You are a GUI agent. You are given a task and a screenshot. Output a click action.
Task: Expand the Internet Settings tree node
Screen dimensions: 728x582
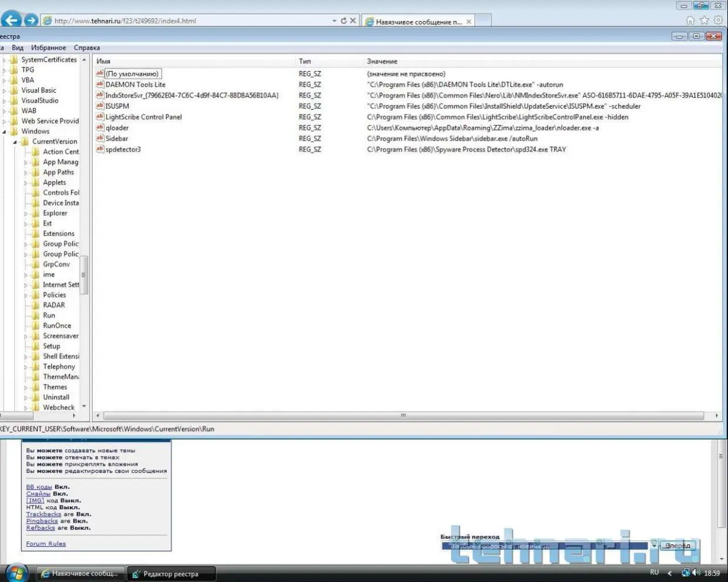click(26, 285)
